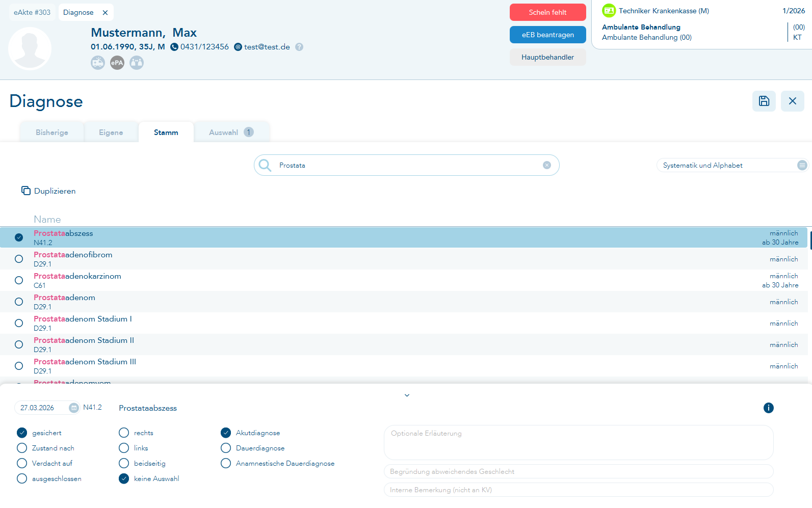Click the 'eEB beantragen' button
Screen dimensions: 812x508
(x=547, y=35)
